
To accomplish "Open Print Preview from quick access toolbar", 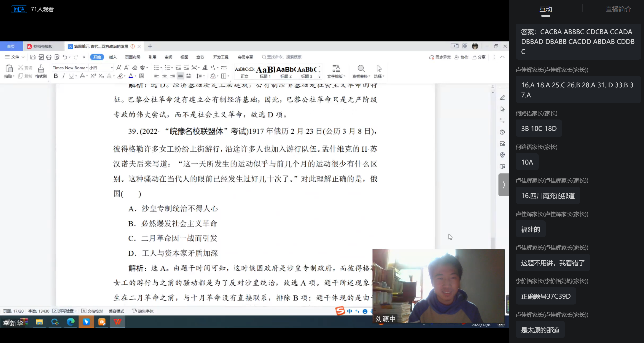I will (x=57, y=57).
